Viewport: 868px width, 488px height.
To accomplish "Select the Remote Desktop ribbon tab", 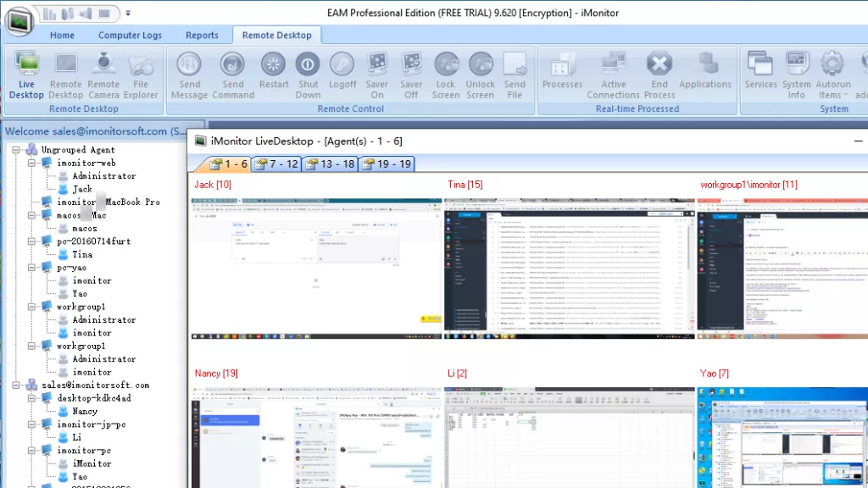I will (x=277, y=35).
